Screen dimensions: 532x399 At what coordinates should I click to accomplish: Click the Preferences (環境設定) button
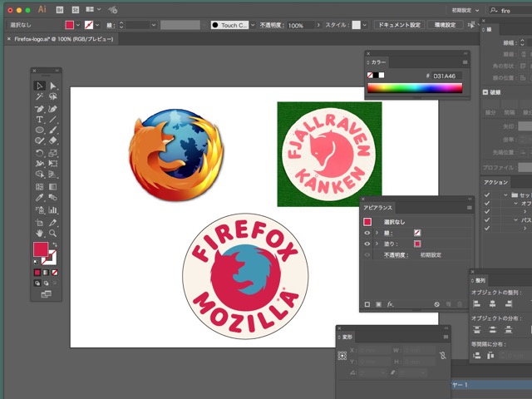(x=445, y=25)
